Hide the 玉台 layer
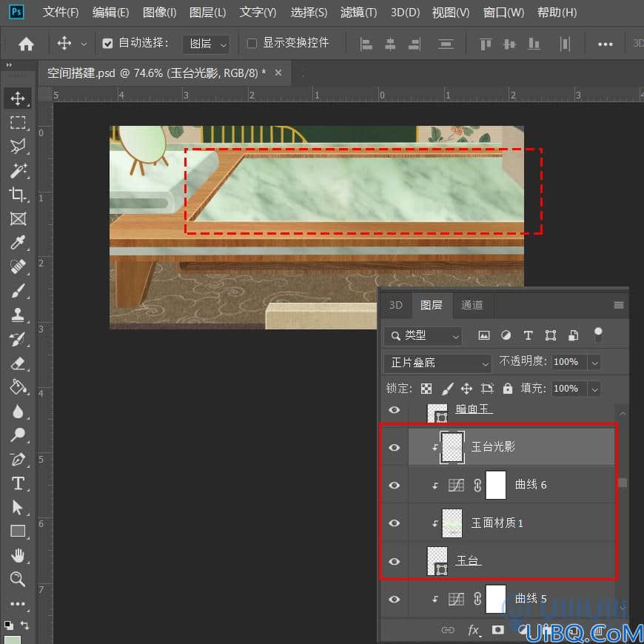Viewport: 644px width, 644px height. click(395, 561)
